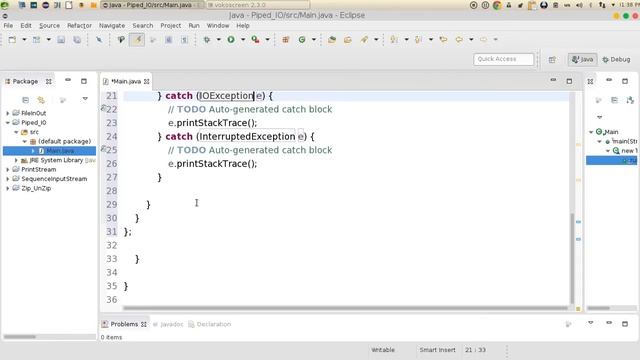Click the Open Task toolbar icon
This screenshot has height=360, width=640.
(x=348, y=40)
